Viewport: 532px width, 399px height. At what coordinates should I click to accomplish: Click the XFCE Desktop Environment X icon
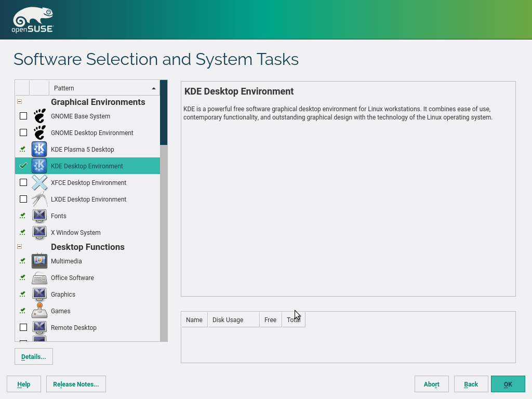pyautogui.click(x=39, y=182)
